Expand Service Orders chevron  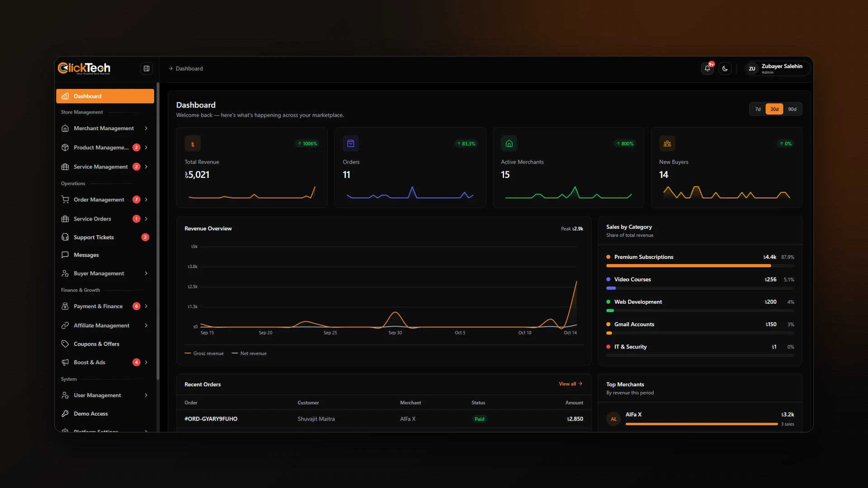[146, 219]
